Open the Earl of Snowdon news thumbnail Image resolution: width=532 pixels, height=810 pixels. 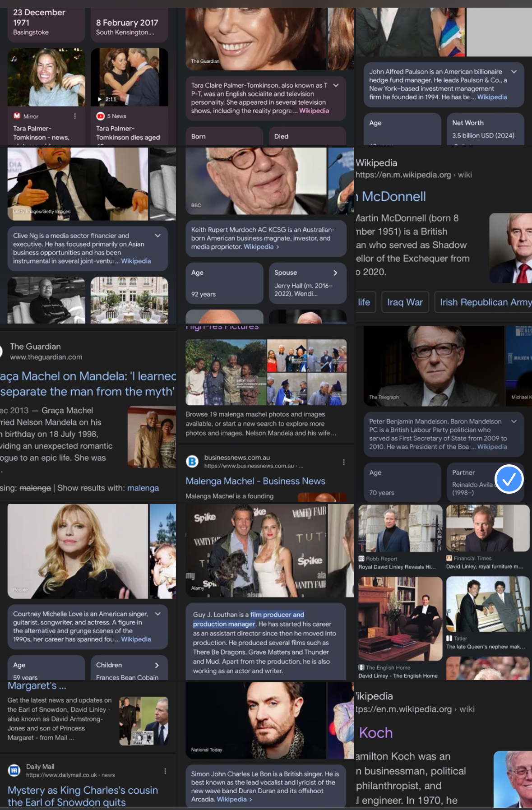143,721
